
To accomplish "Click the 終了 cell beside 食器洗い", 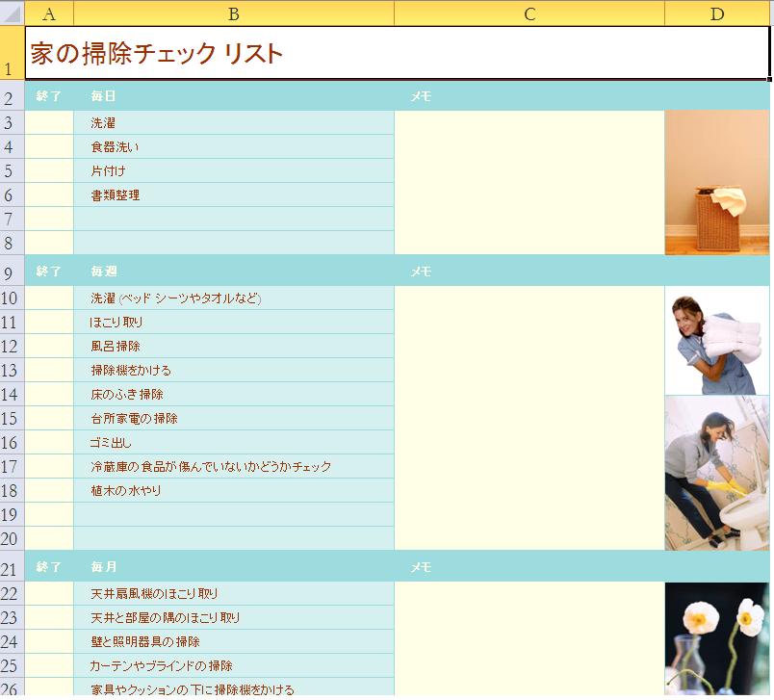I will [49, 147].
